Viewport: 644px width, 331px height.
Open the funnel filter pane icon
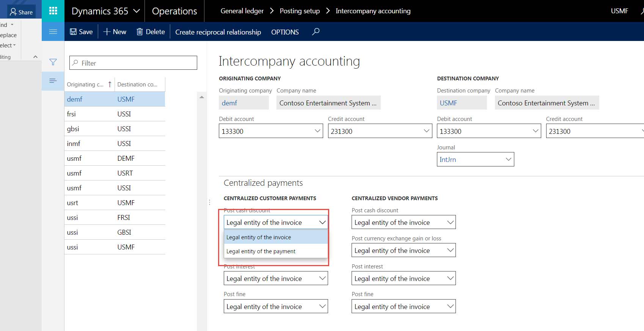[53, 62]
